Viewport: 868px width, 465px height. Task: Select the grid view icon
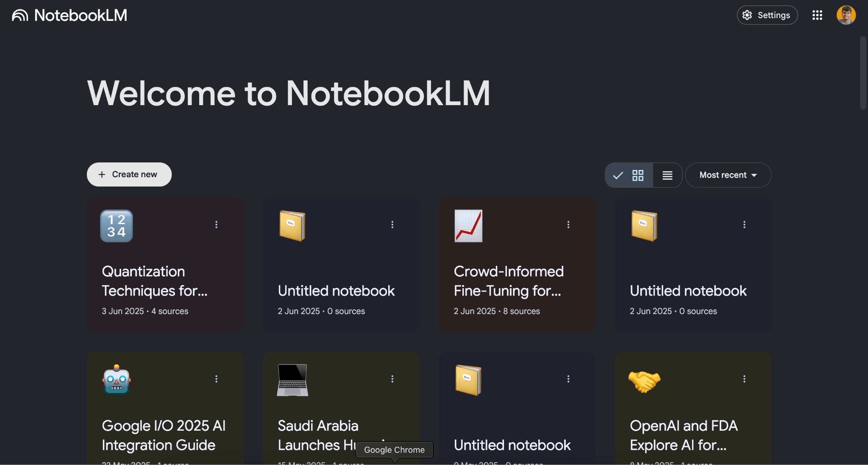638,175
